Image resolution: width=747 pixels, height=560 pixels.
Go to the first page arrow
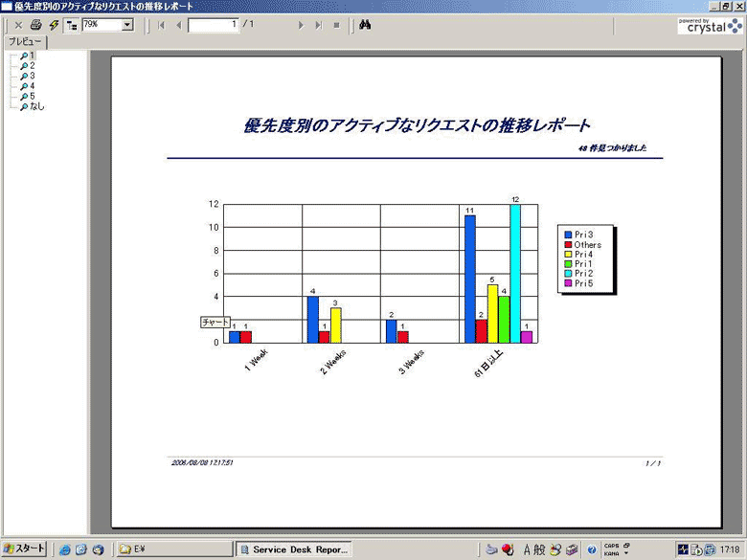coord(161,25)
